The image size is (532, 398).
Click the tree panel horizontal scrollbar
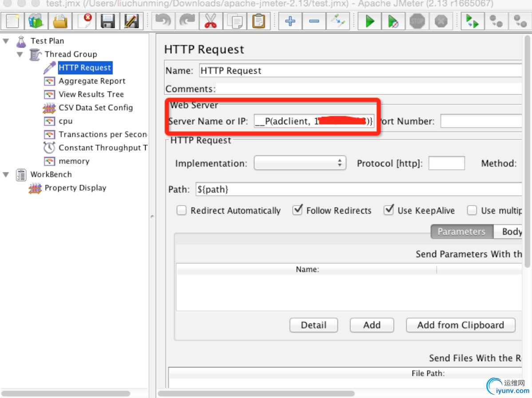pyautogui.click(x=66, y=394)
